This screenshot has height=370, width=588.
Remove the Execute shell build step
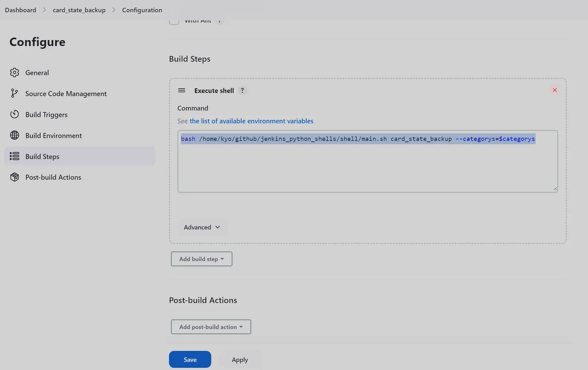[555, 90]
